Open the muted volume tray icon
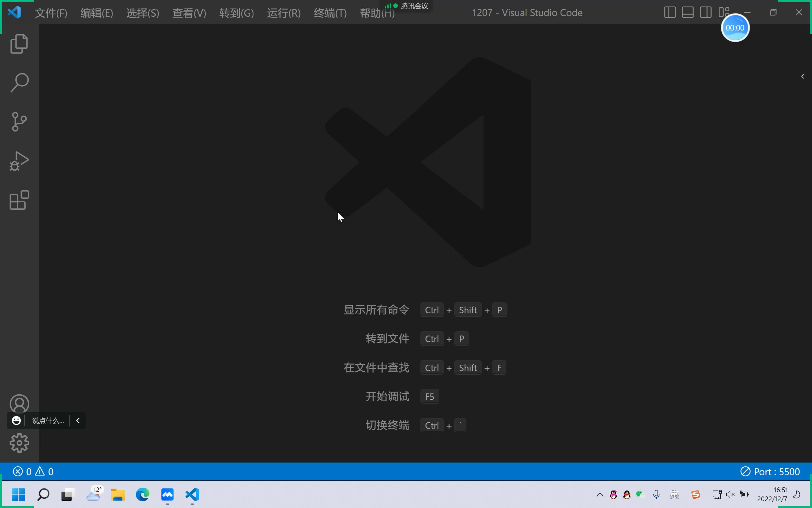The image size is (812, 508). point(731,494)
